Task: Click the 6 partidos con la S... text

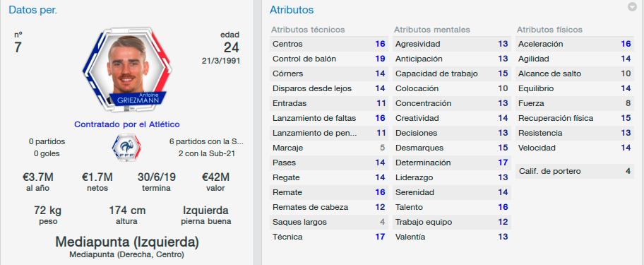Action: (206, 142)
